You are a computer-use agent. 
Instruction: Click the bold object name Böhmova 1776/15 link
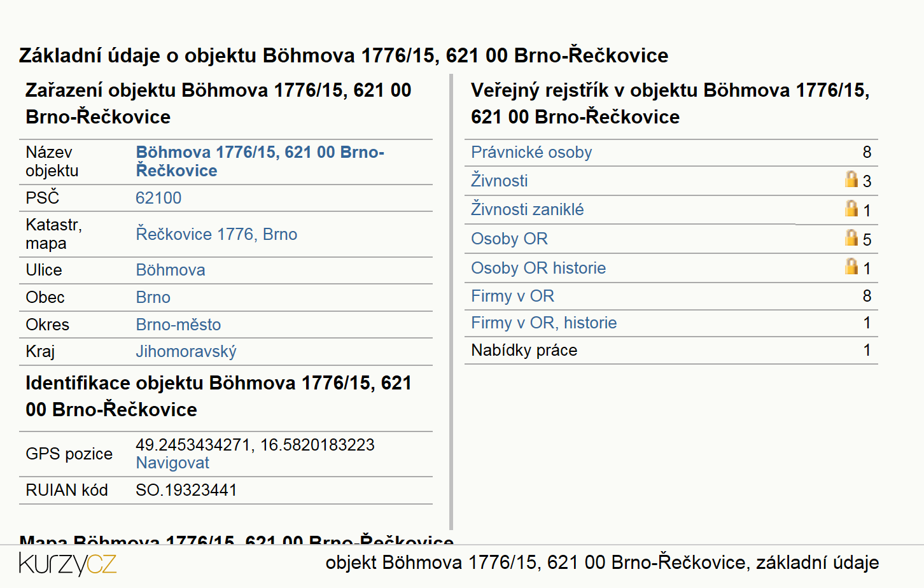(x=260, y=161)
